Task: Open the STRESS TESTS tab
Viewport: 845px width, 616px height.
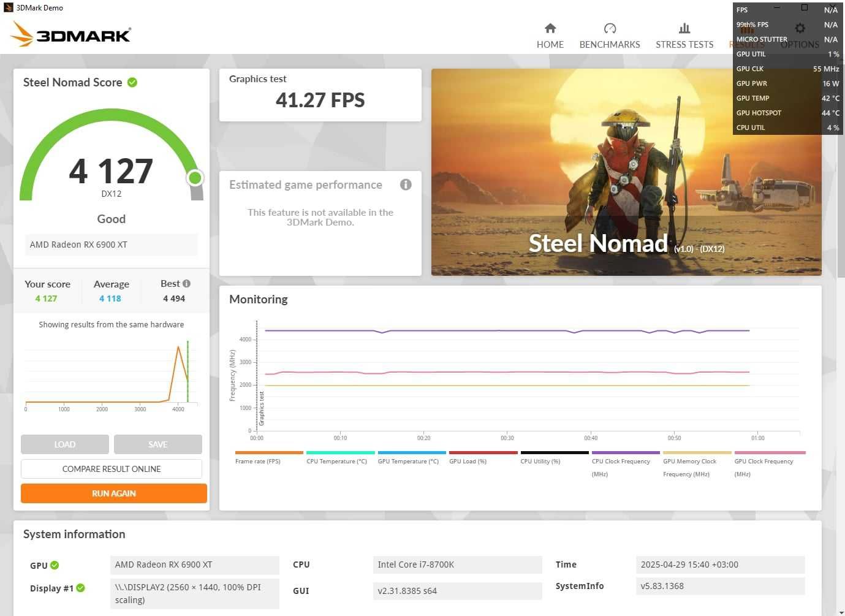Action: [x=684, y=36]
